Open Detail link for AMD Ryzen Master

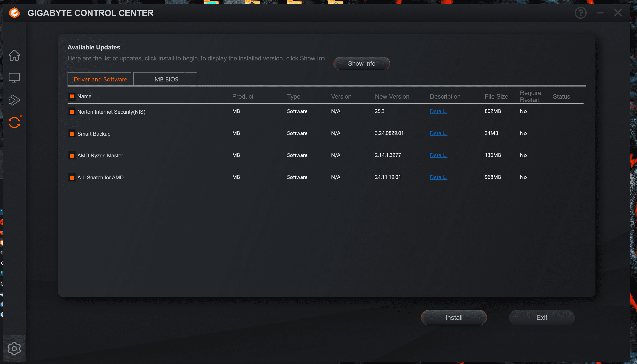(x=438, y=155)
